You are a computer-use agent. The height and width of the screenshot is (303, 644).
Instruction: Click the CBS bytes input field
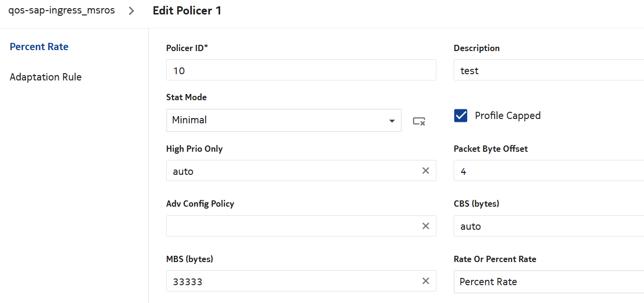click(548, 226)
